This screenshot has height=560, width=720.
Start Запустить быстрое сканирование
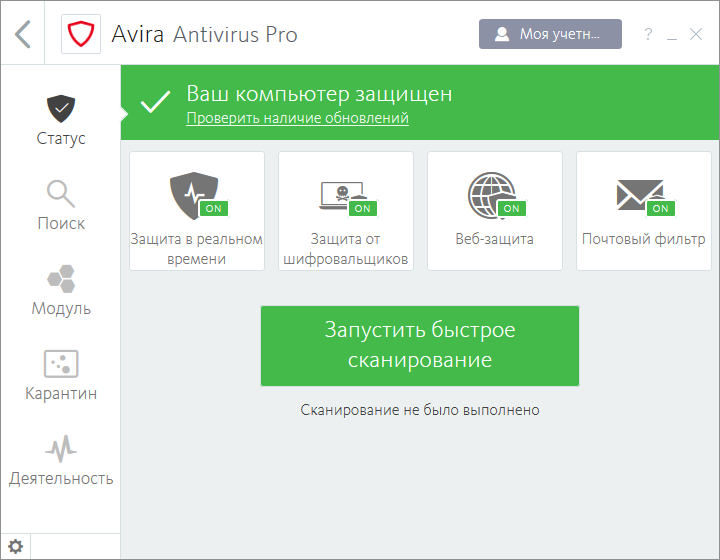pyautogui.click(x=420, y=346)
